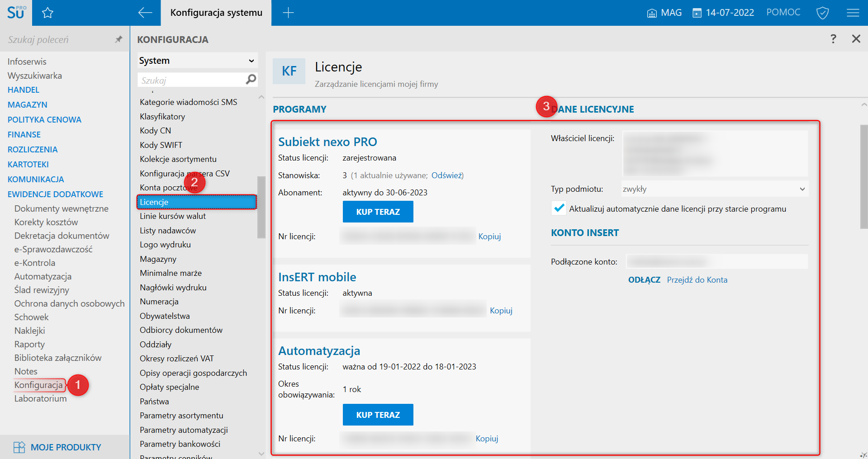
Task: Open Korekty kosztów in sidebar
Action: click(46, 222)
